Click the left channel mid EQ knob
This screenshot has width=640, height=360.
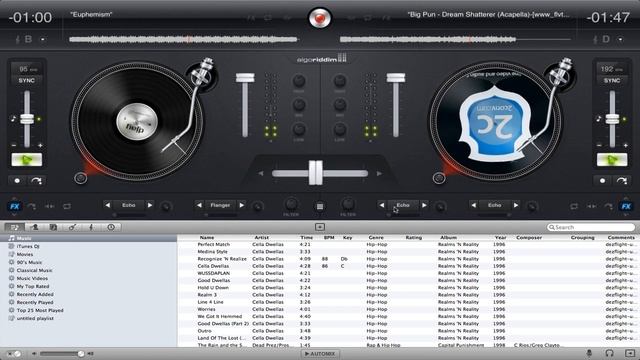coord(299,105)
